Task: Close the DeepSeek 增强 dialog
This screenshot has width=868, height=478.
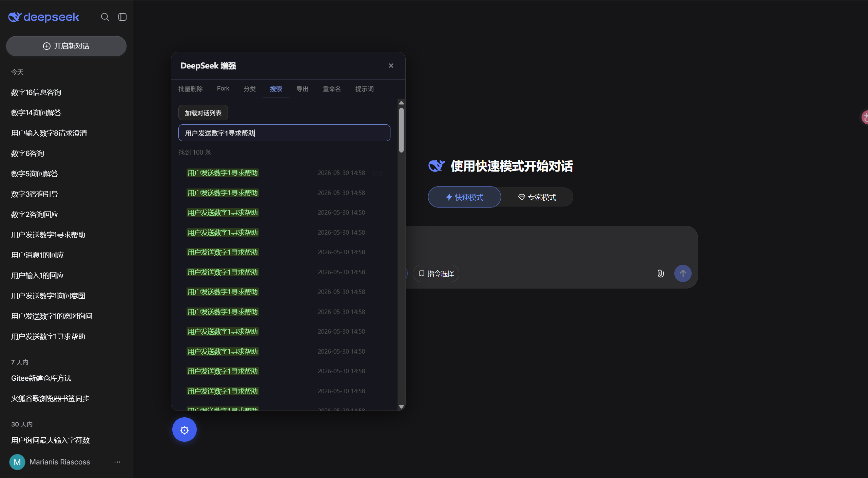Action: (x=391, y=66)
